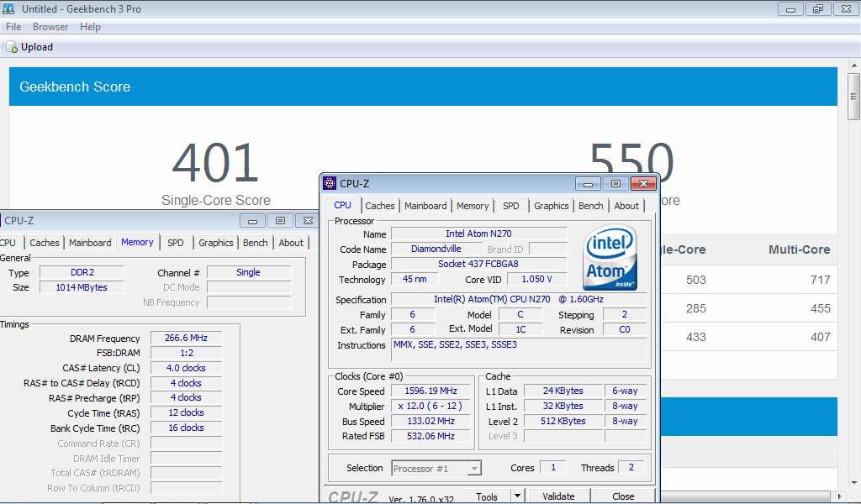
Task: Open Graphics tab in the left CPU-Z window
Action: 216,243
